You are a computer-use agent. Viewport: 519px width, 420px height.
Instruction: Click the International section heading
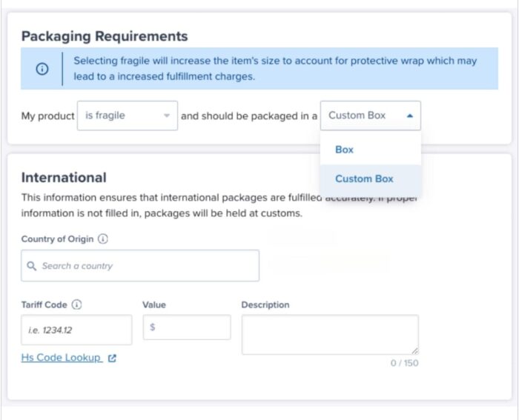pyautogui.click(x=64, y=178)
